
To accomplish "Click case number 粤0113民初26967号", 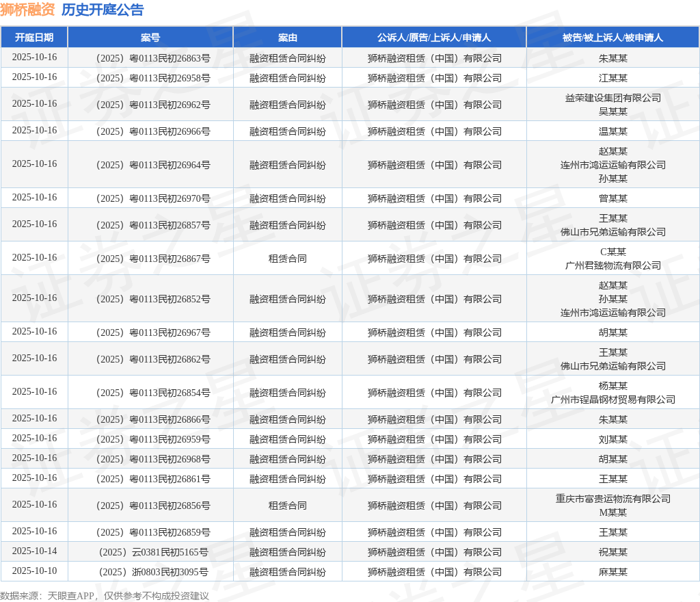I will [x=153, y=332].
